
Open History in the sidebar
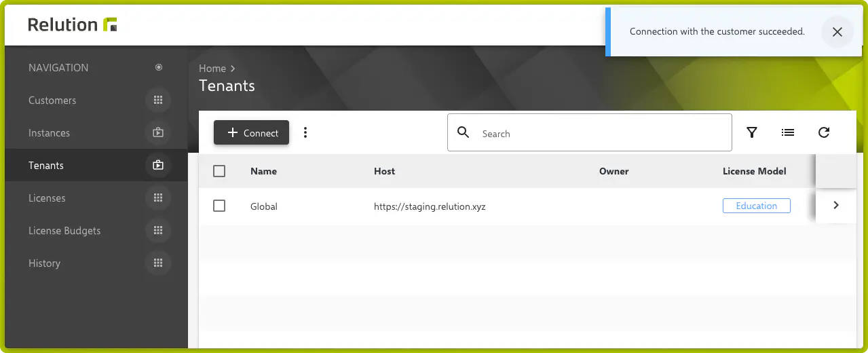(x=44, y=263)
